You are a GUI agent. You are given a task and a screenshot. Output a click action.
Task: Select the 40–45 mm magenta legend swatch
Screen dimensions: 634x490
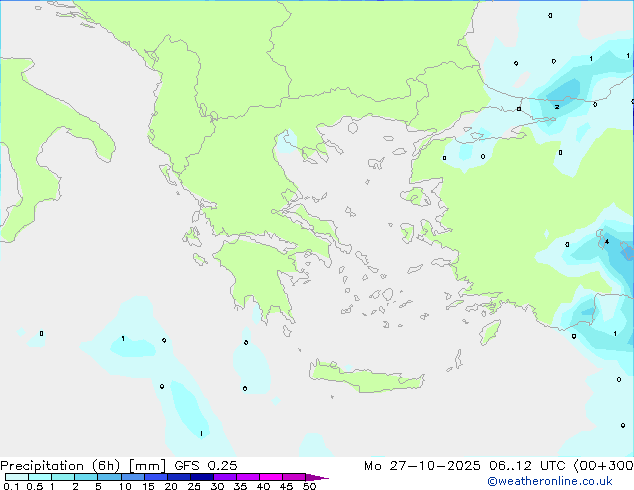point(271,477)
